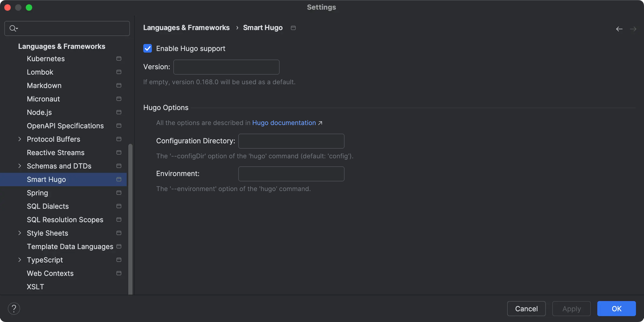The height and width of the screenshot is (322, 644).
Task: Click project-level icon next to Spring
Action: [x=119, y=193]
